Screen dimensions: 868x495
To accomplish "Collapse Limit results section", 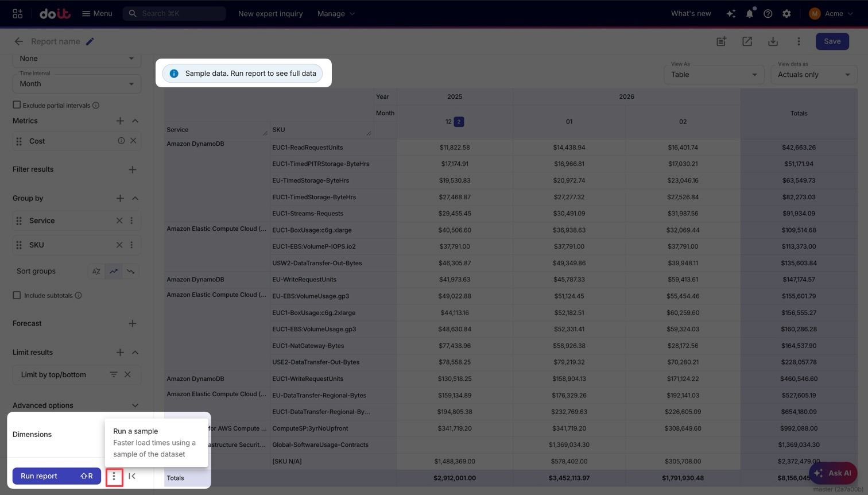I will tap(135, 352).
